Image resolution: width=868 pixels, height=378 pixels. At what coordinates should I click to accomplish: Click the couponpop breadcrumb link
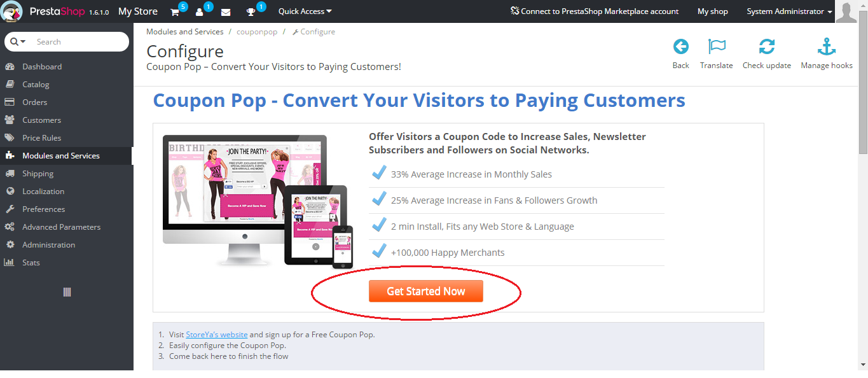(x=257, y=31)
